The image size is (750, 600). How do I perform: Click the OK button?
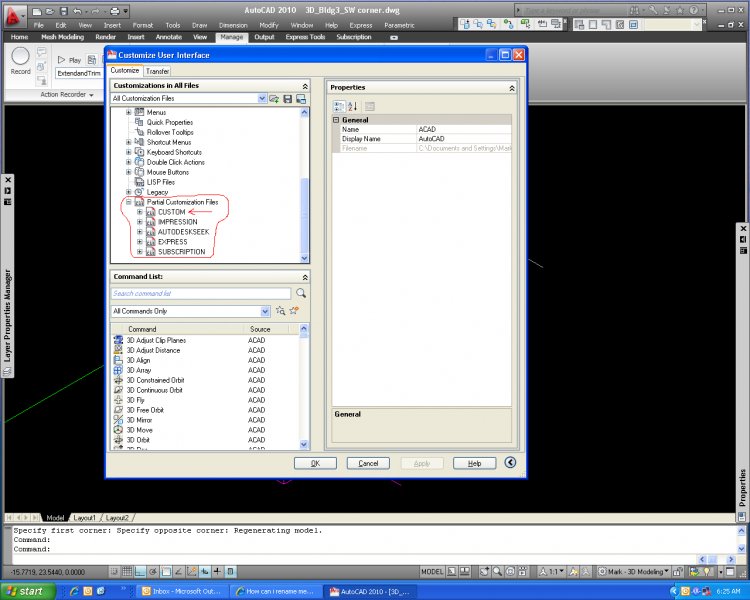point(315,463)
